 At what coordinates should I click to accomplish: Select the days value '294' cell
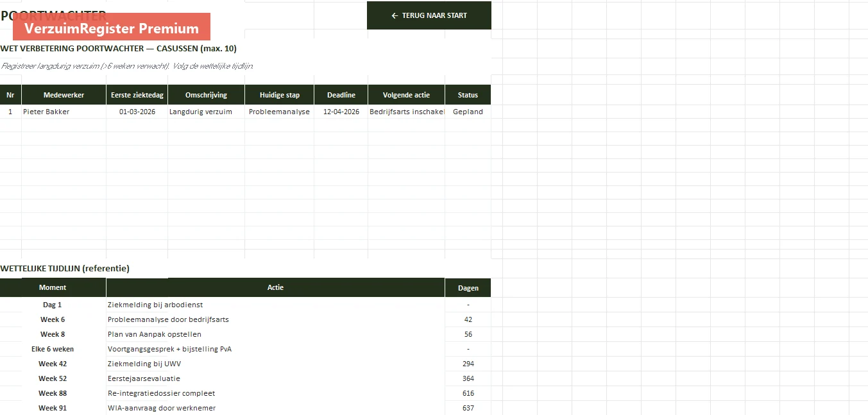tap(468, 364)
